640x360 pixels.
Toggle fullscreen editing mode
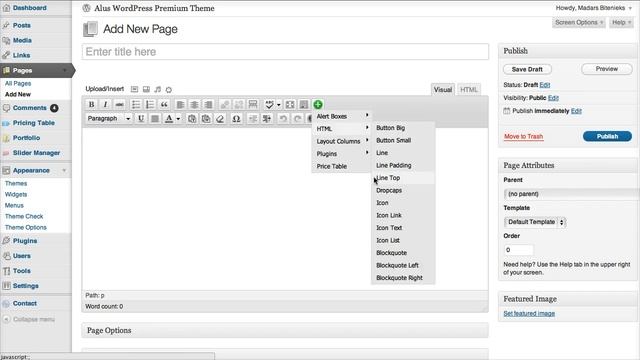click(x=290, y=104)
